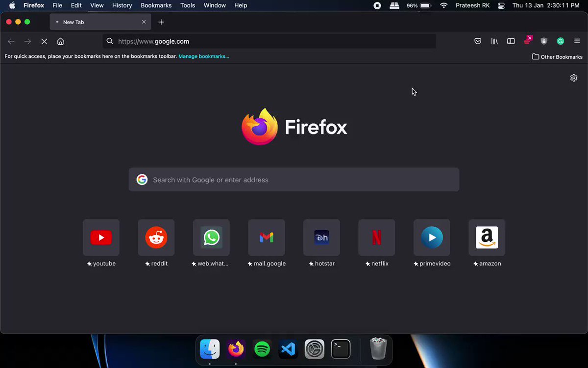Open the shield lock extension icon
The height and width of the screenshot is (368, 588).
pyautogui.click(x=544, y=41)
